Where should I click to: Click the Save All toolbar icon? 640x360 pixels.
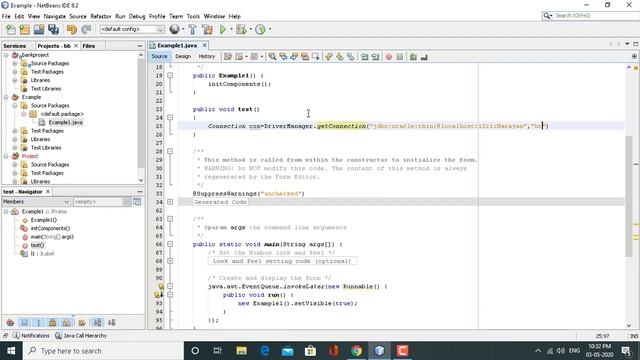coord(53,29)
